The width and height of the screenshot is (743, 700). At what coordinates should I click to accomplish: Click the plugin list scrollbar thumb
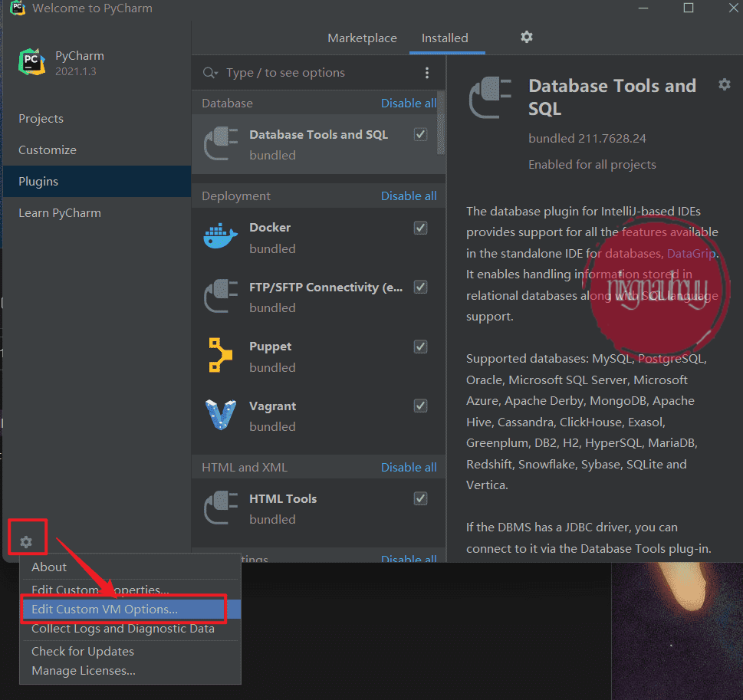[x=441, y=123]
